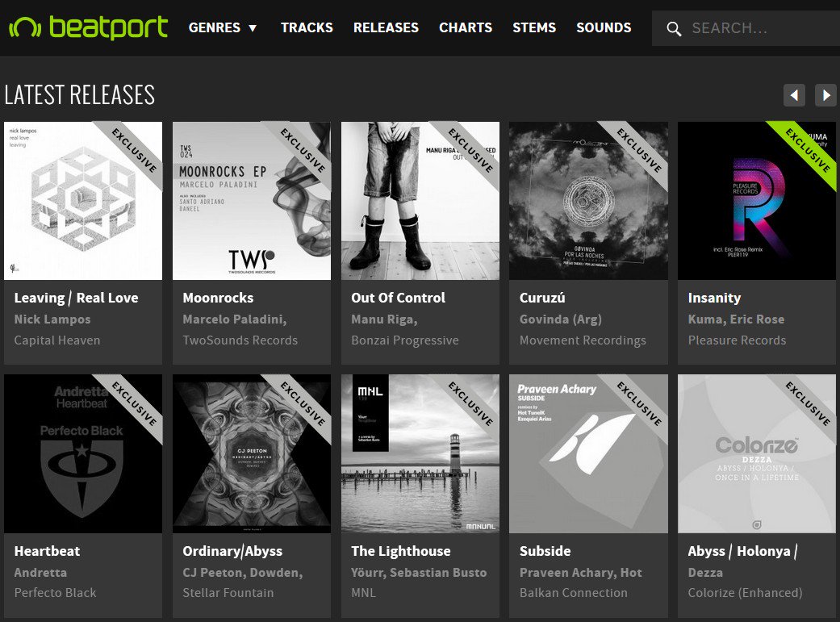Open the Leaving / Real Love title

pos(76,298)
